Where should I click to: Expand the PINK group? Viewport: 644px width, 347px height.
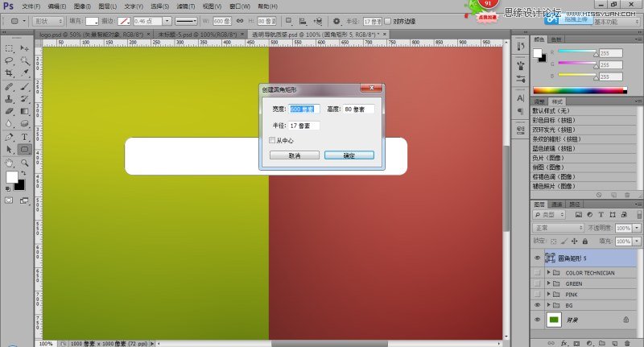(x=548, y=295)
